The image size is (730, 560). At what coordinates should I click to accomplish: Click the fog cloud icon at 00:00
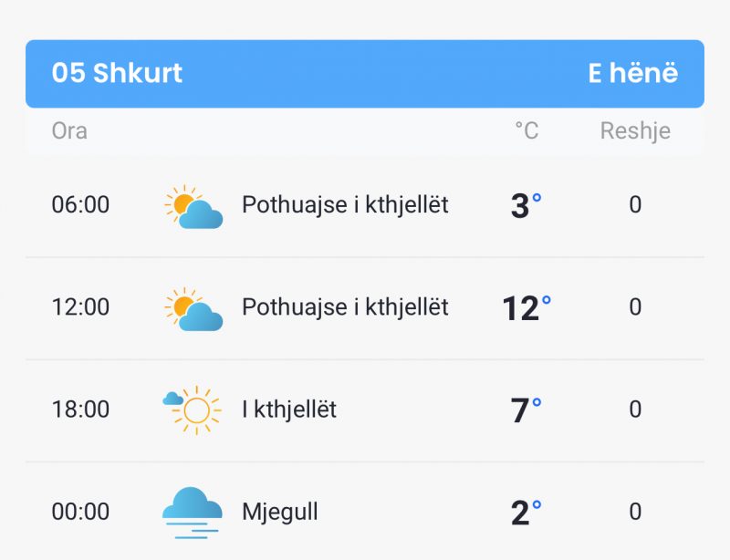click(192, 513)
